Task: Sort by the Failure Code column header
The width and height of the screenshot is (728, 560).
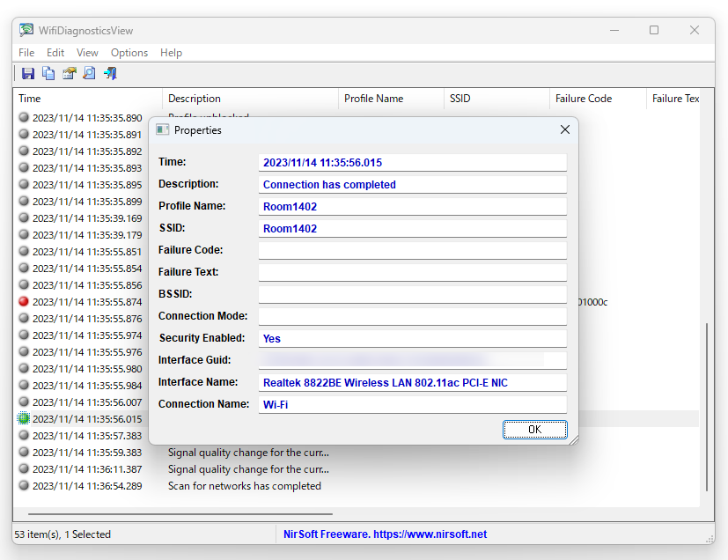Action: pos(598,99)
